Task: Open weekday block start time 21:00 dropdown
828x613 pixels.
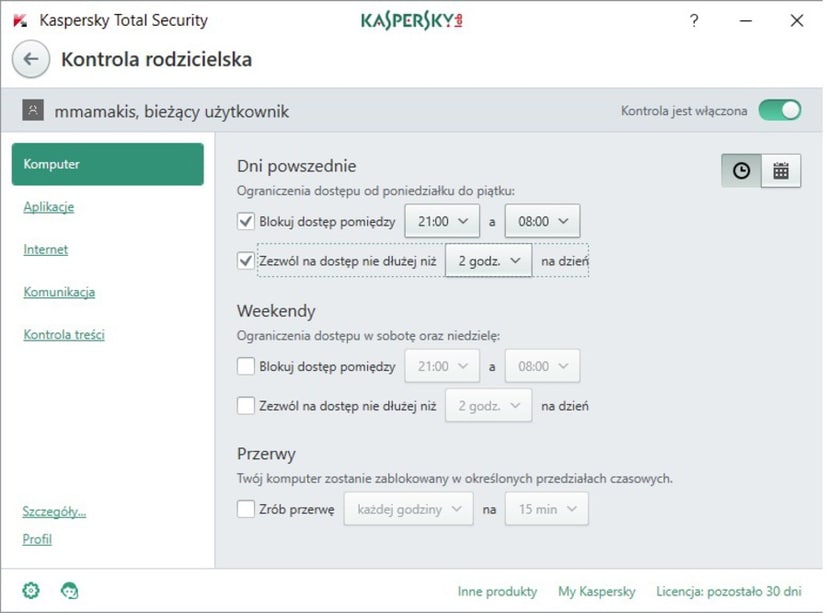Action: tap(442, 221)
